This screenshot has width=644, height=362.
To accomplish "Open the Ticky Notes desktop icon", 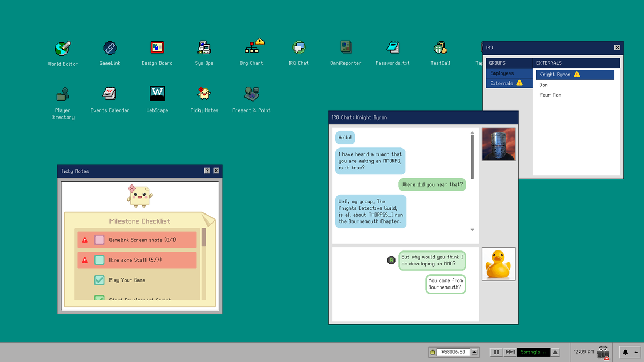I will pyautogui.click(x=204, y=93).
